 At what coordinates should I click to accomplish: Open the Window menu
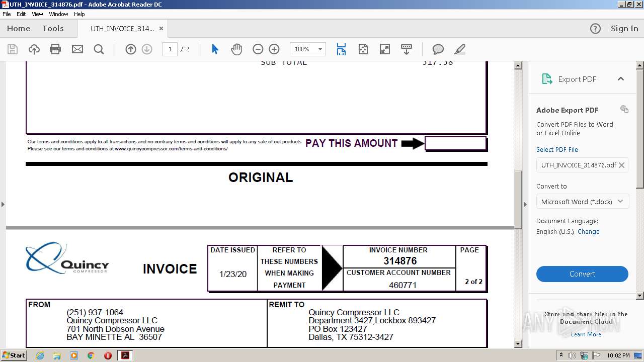click(x=58, y=14)
